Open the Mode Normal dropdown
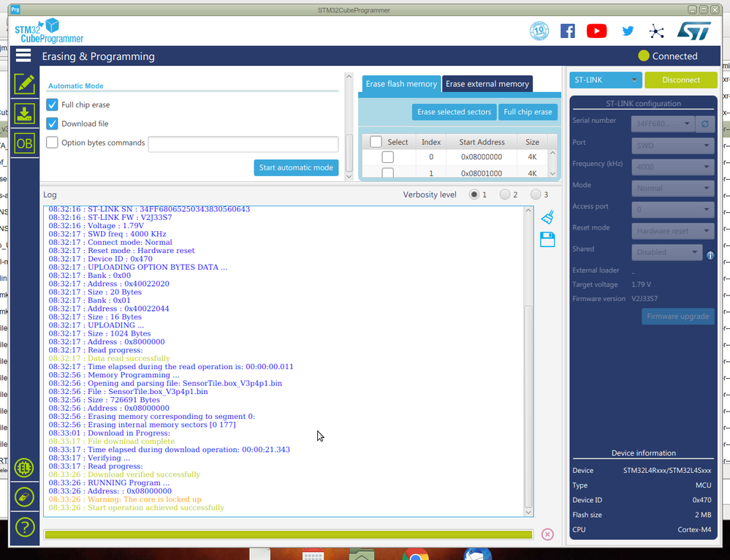This screenshot has height=560, width=730. pos(672,188)
